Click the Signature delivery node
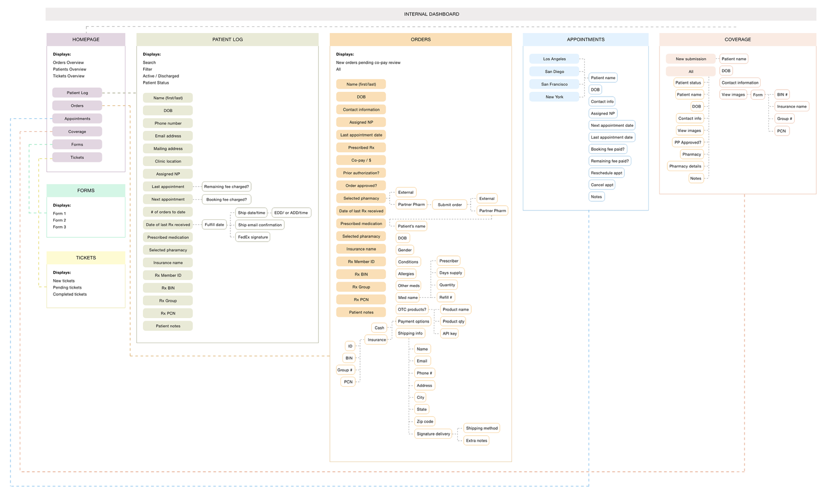 (x=433, y=434)
